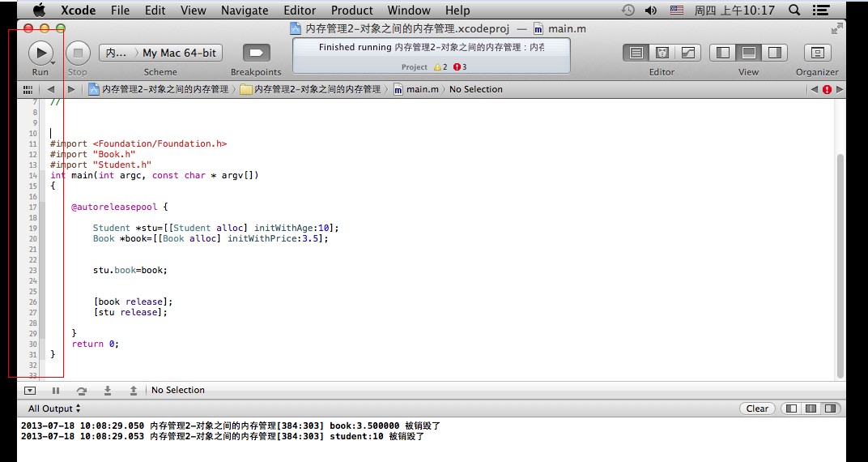This screenshot has width=868, height=462.
Task: Click the debug bar No Selection label
Action: pyautogui.click(x=177, y=390)
